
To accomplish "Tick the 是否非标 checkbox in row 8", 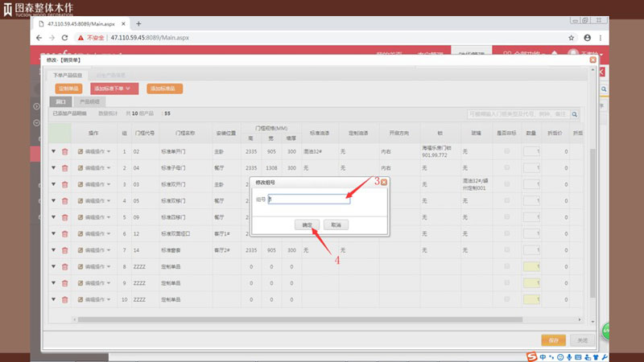I will tap(506, 266).
